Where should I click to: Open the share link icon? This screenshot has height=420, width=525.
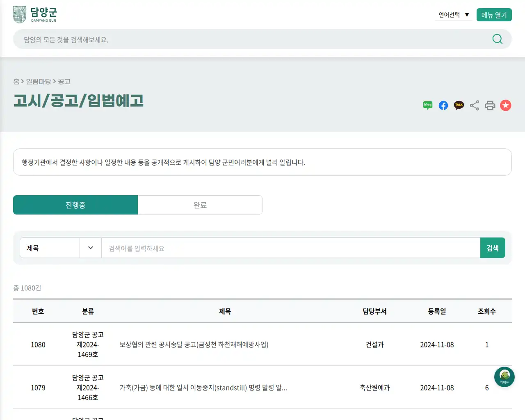pos(474,105)
